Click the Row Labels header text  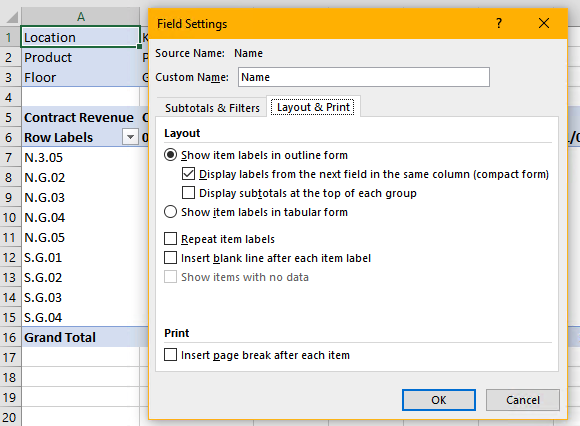[58, 137]
